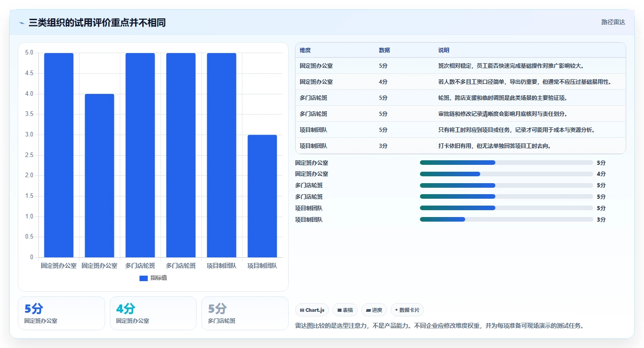This screenshot has width=644, height=348.
Task: Click the 固定班办公室 5分 progress bar
Action: click(506, 163)
